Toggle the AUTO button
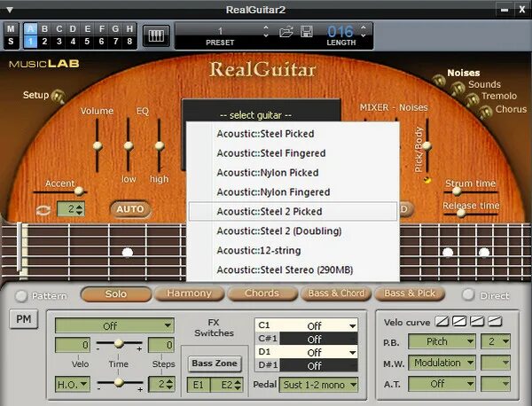 tap(130, 209)
